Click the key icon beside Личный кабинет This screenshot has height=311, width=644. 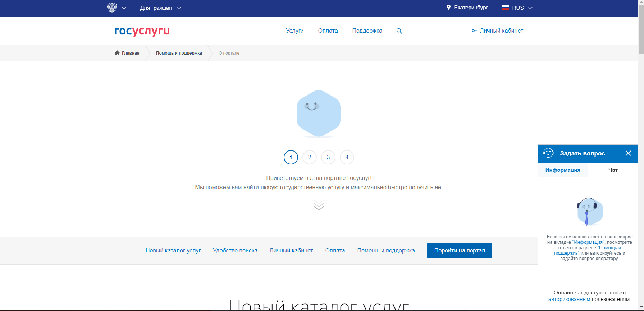(474, 31)
